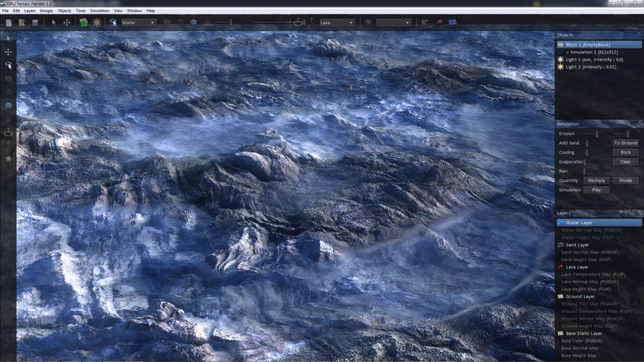644x362 pixels.
Task: Select the move tool in left sidebar
Action: point(8,52)
